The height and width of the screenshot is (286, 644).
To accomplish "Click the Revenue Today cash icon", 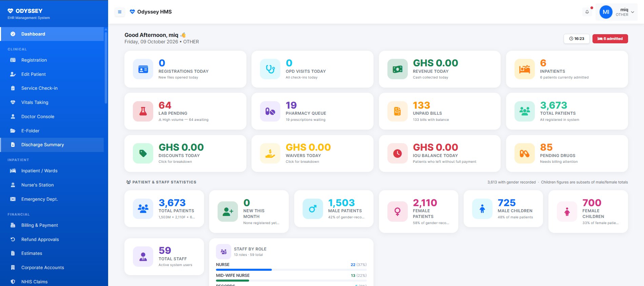I will click(397, 69).
